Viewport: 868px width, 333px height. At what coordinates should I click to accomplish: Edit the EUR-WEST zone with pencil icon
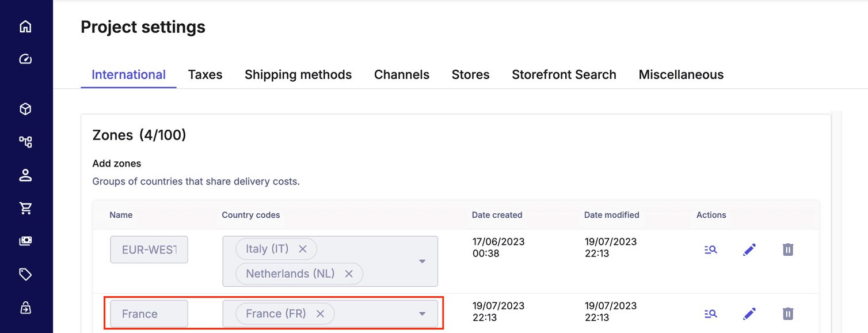(x=749, y=249)
